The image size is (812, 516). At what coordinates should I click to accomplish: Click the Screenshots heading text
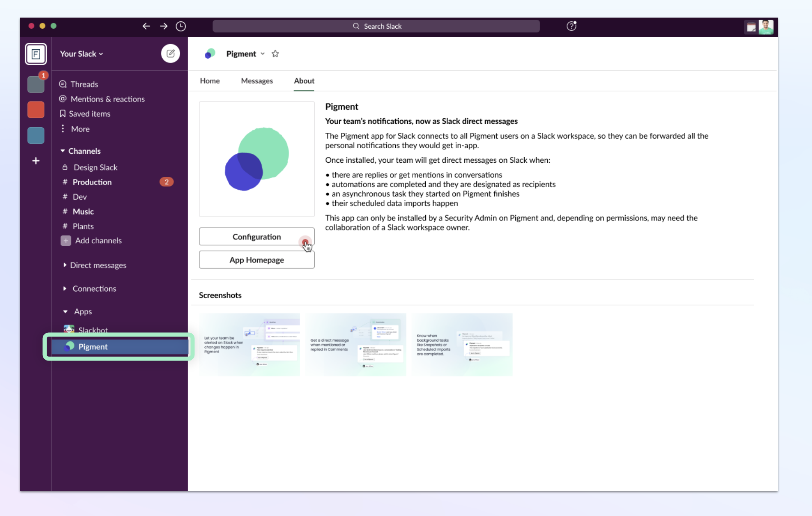coord(220,295)
